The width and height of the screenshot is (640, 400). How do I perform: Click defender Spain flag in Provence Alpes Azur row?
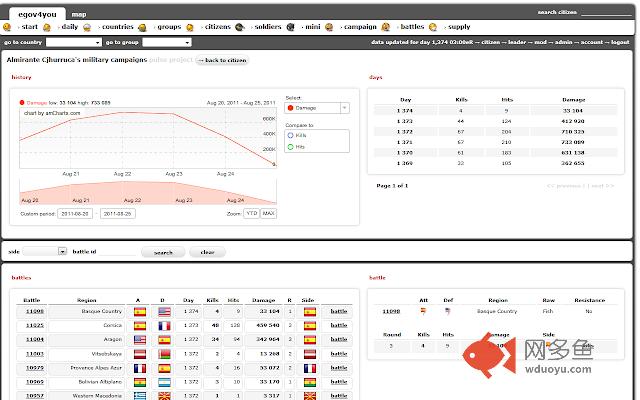[164, 369]
